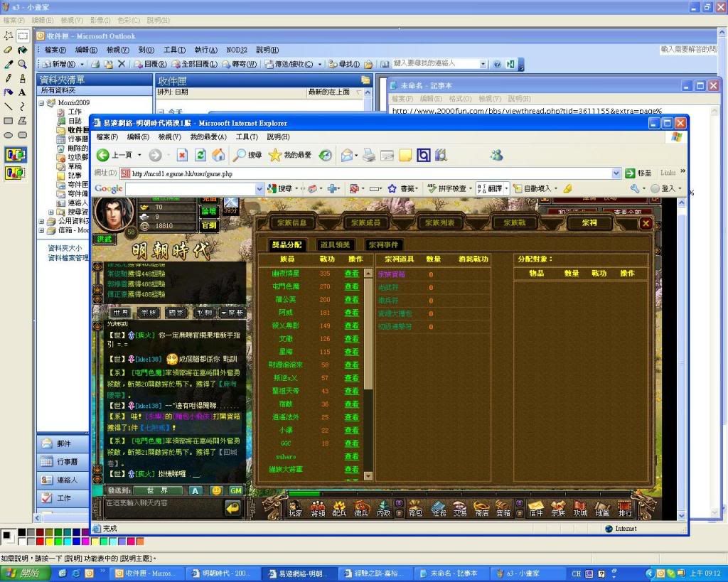Open the address bar dropdown arrow
This screenshot has height=582, width=728.
click(x=616, y=173)
